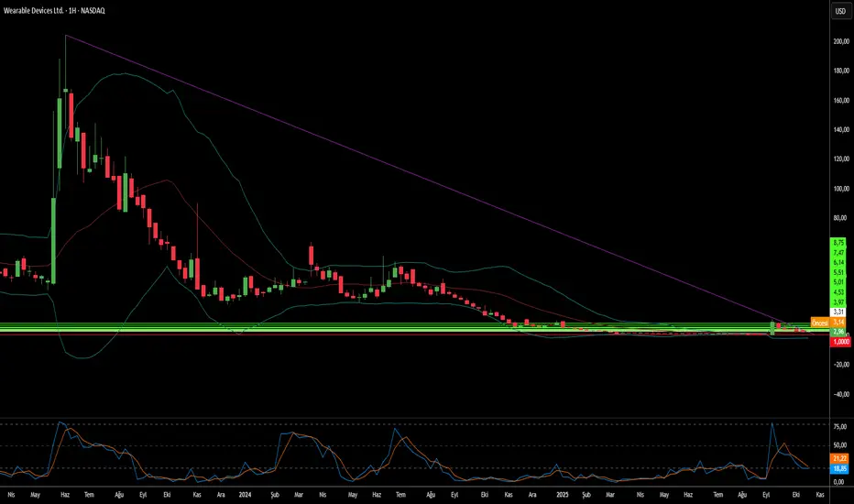Click the green 4,53 level label
The width and height of the screenshot is (854, 504).
click(838, 292)
